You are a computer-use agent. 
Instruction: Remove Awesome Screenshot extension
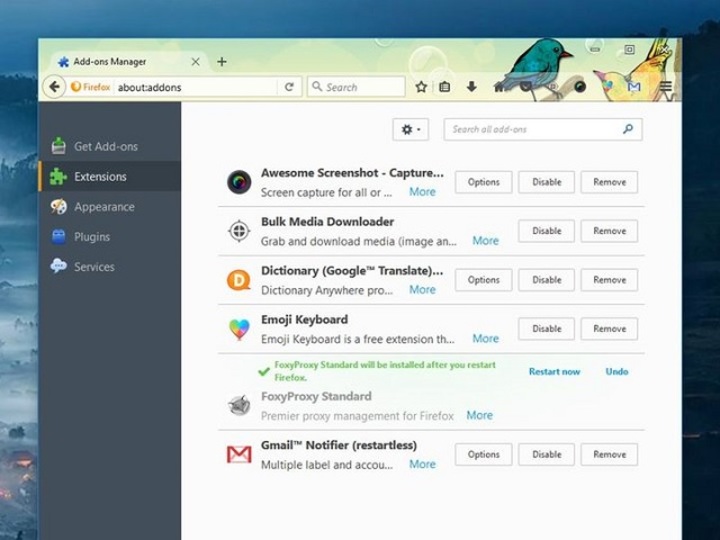point(609,182)
